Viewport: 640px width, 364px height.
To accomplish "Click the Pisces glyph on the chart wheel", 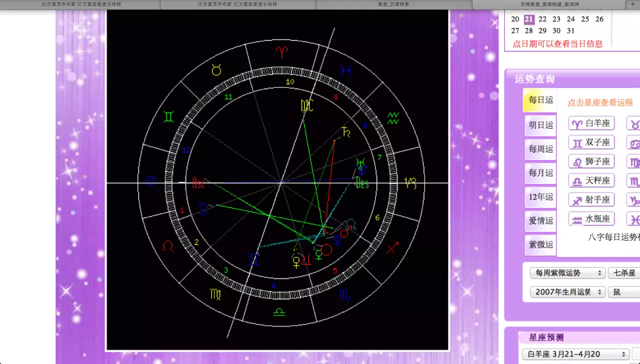I will [x=346, y=70].
